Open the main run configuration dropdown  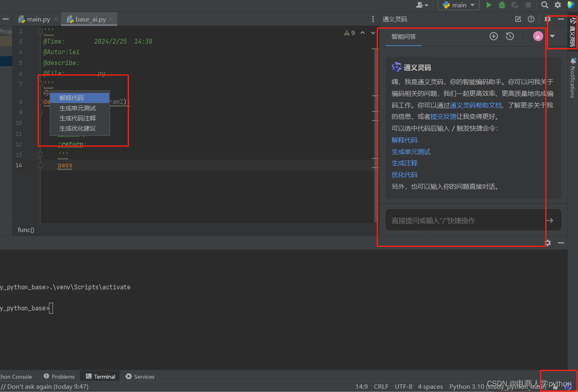(459, 5)
